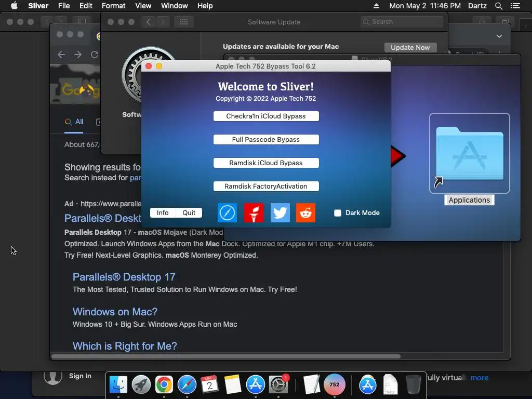532x399 pixels.
Task: Open the Edit menu
Action: pos(86,6)
